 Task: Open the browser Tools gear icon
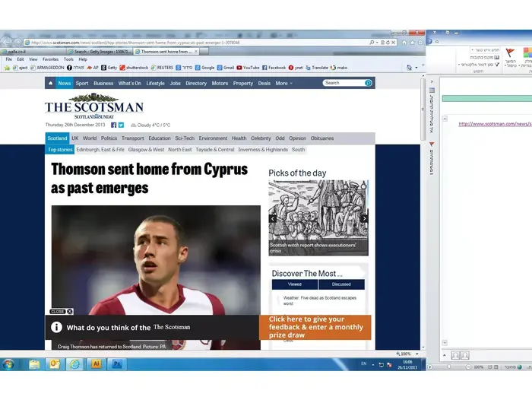[x=420, y=43]
